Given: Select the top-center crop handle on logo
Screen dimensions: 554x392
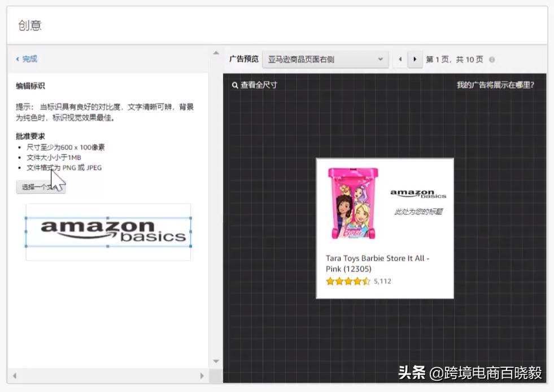Looking at the screenshot, I should tap(108, 218).
